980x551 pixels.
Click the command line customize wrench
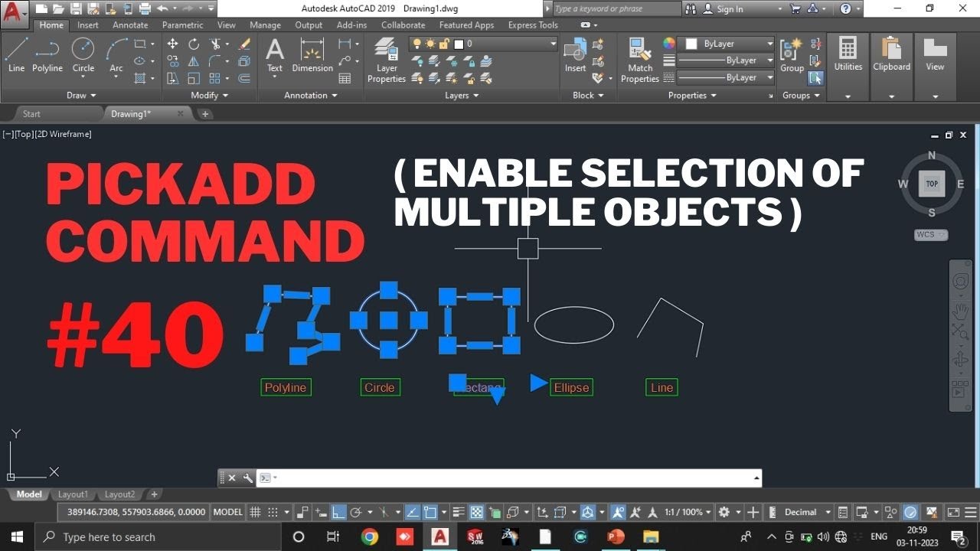248,478
